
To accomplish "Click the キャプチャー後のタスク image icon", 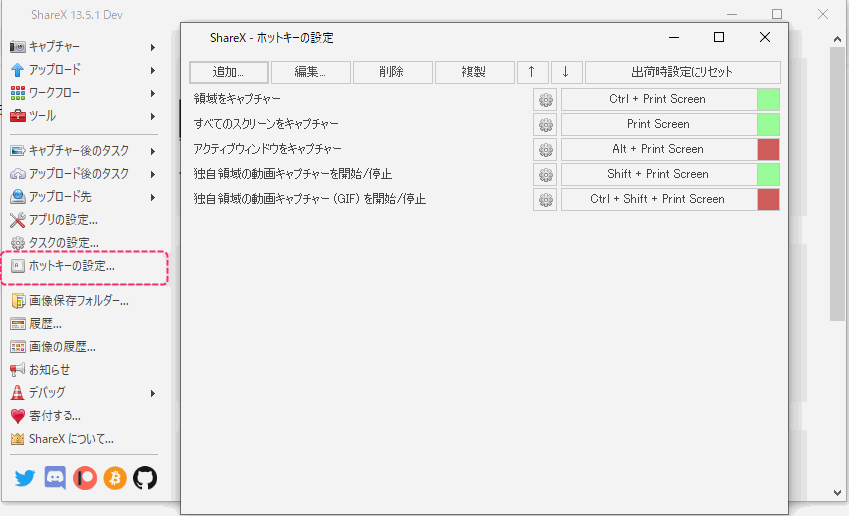I will pyautogui.click(x=17, y=151).
